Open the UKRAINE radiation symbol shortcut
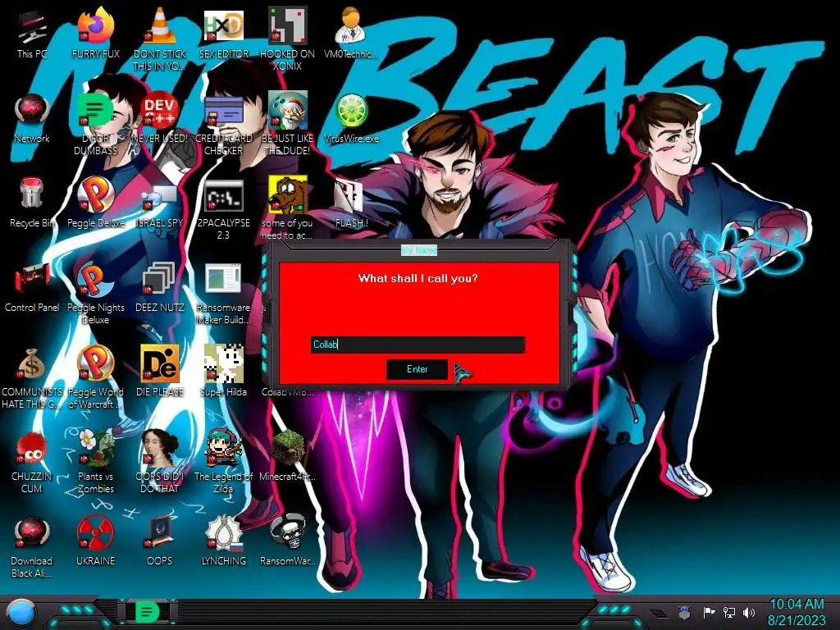The width and height of the screenshot is (840, 630). 95,533
